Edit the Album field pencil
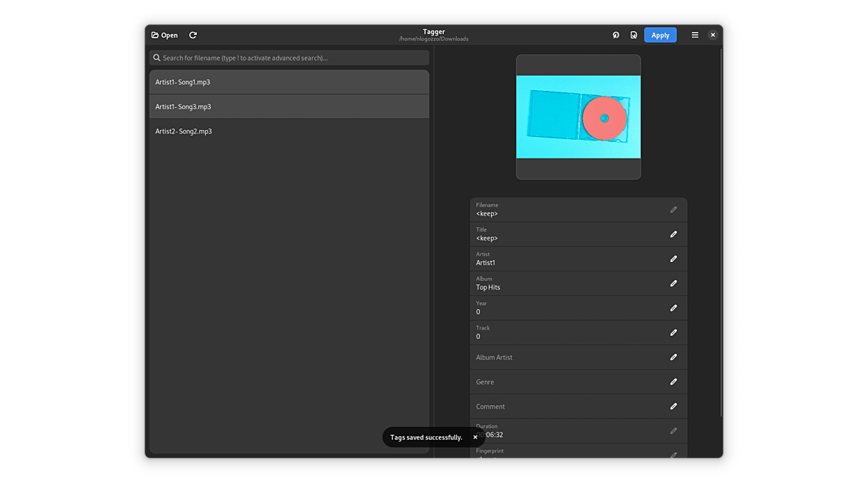868x488 pixels. pyautogui.click(x=673, y=283)
